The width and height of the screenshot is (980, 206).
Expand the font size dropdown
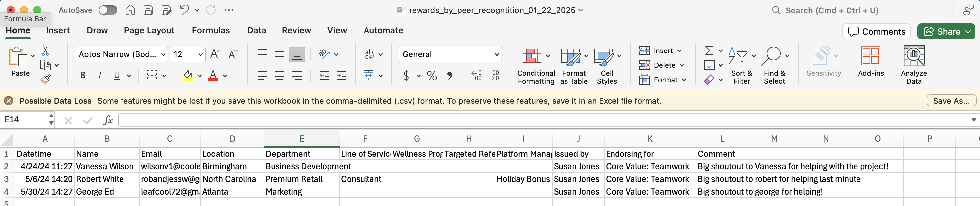200,55
